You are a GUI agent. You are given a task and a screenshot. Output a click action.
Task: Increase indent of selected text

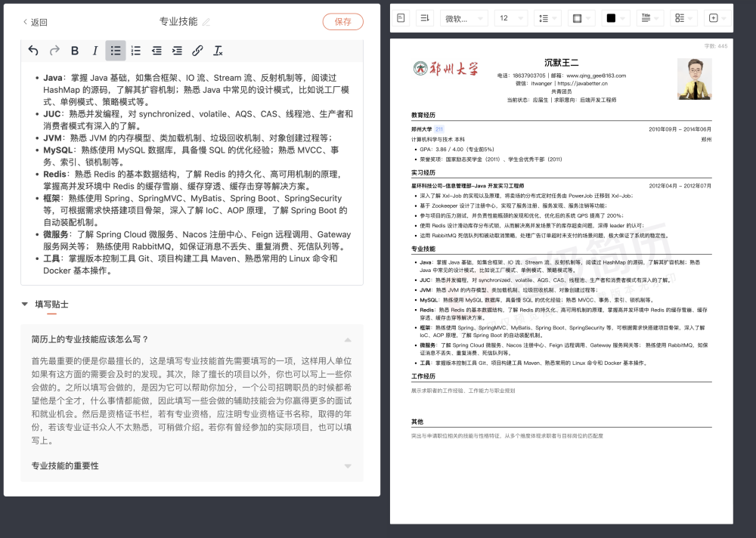click(x=177, y=51)
